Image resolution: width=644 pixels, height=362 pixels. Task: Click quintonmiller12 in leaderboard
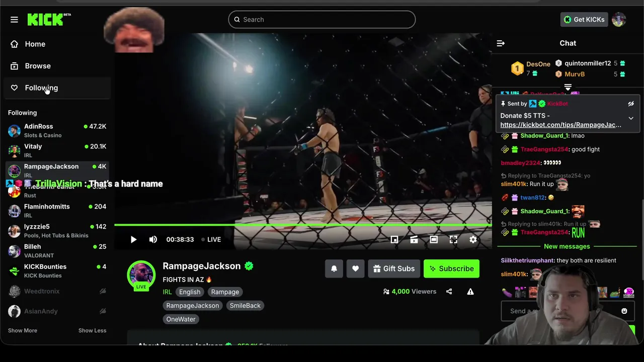point(588,63)
